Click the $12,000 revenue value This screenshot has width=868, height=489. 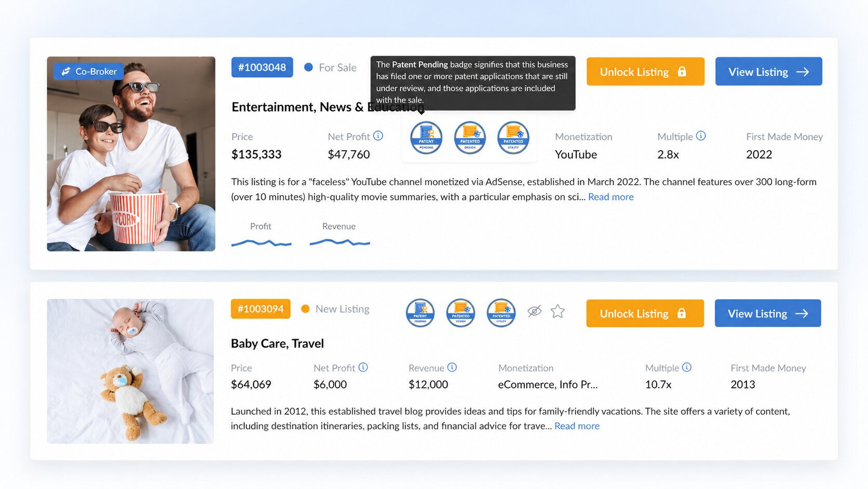point(428,385)
